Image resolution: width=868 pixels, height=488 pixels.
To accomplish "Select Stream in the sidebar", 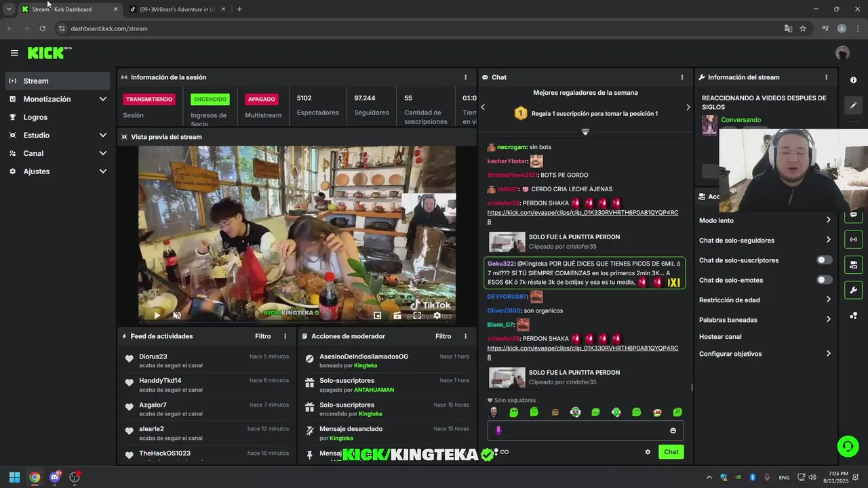I will point(58,81).
